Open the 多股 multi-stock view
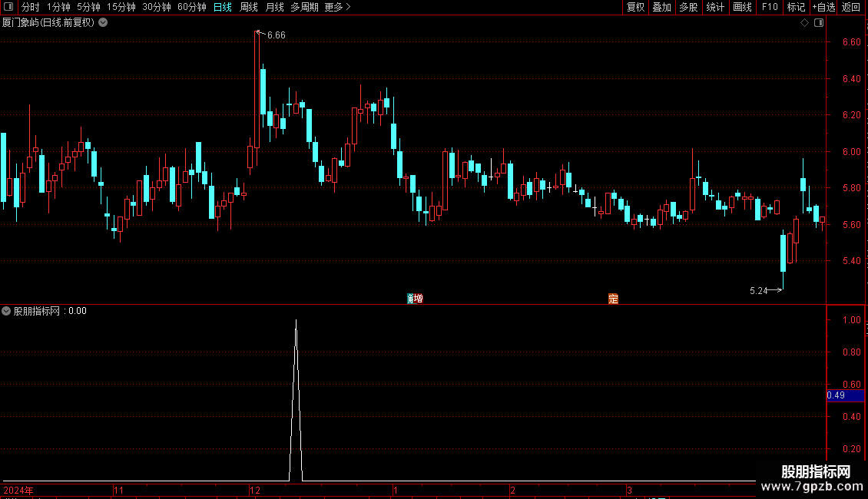 [688, 7]
